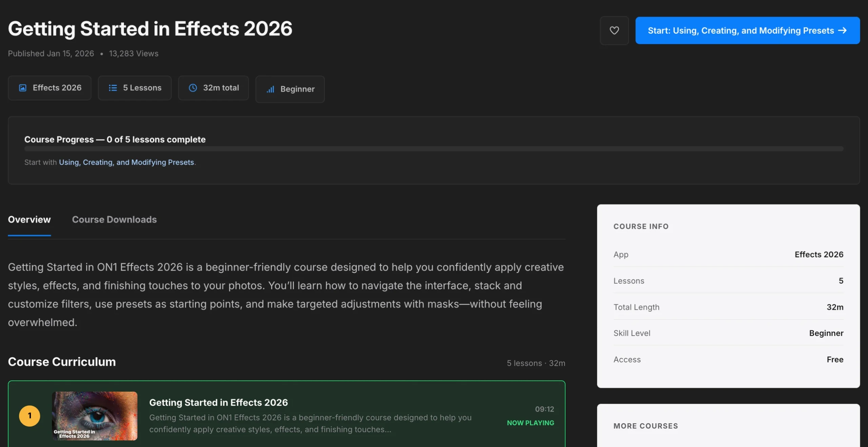Click lesson 1 description snippet text
This screenshot has width=868, height=447.
pos(310,424)
